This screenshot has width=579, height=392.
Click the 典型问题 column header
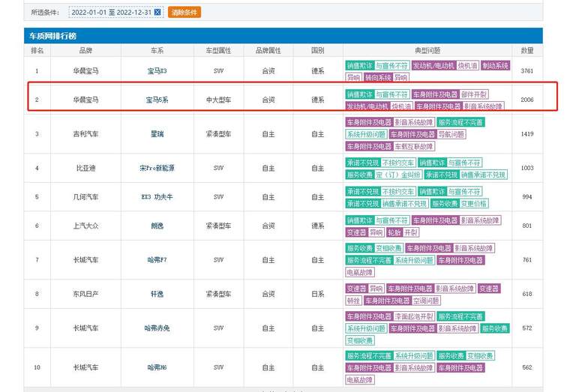click(427, 50)
